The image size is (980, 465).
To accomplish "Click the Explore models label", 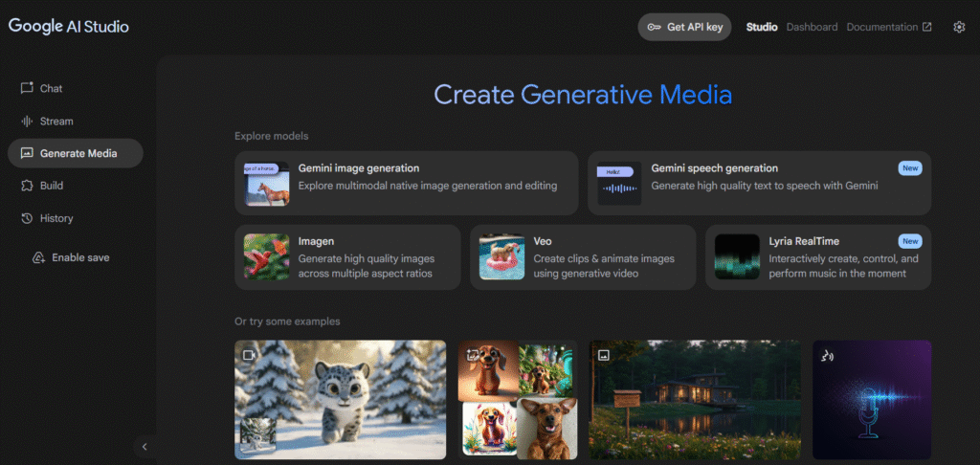I will click(x=271, y=136).
